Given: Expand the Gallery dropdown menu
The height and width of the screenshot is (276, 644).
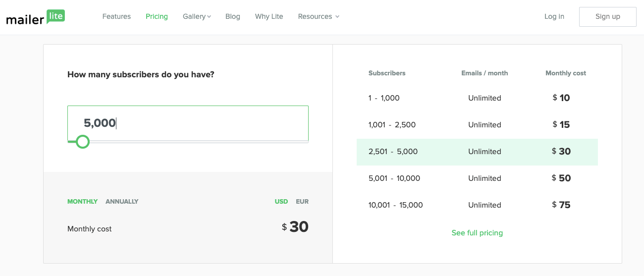Looking at the screenshot, I should (x=197, y=16).
